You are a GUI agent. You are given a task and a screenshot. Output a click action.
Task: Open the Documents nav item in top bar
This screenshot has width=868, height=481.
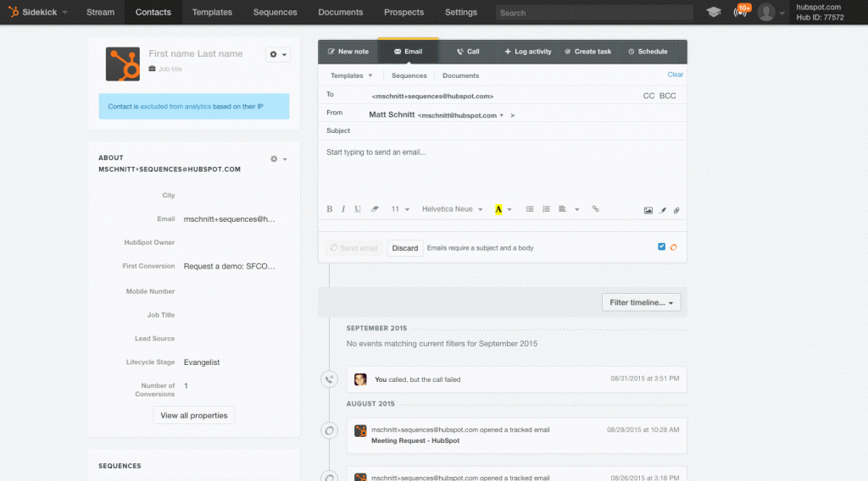pos(341,12)
